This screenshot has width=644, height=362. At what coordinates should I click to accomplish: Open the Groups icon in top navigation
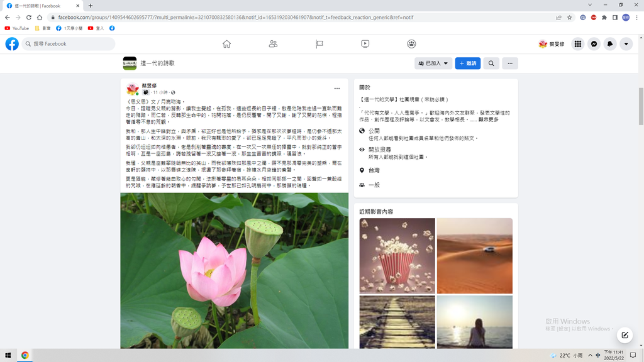tap(411, 44)
